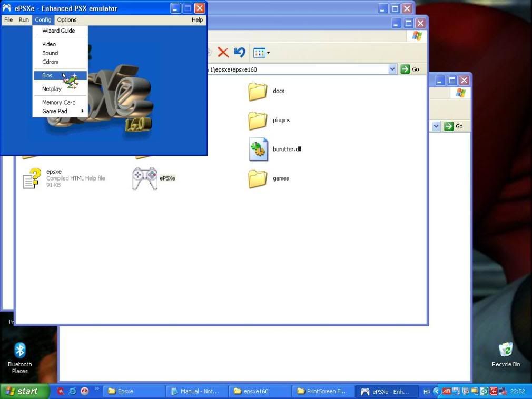Viewport: 532px width, 399px height.
Task: Click the 22:52 taskbar clock
Action: (517, 391)
